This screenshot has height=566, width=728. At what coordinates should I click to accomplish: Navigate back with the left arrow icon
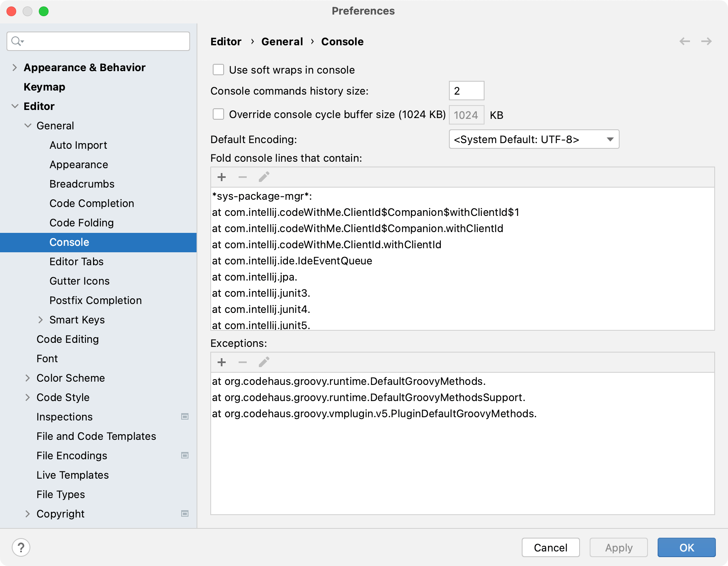click(684, 41)
